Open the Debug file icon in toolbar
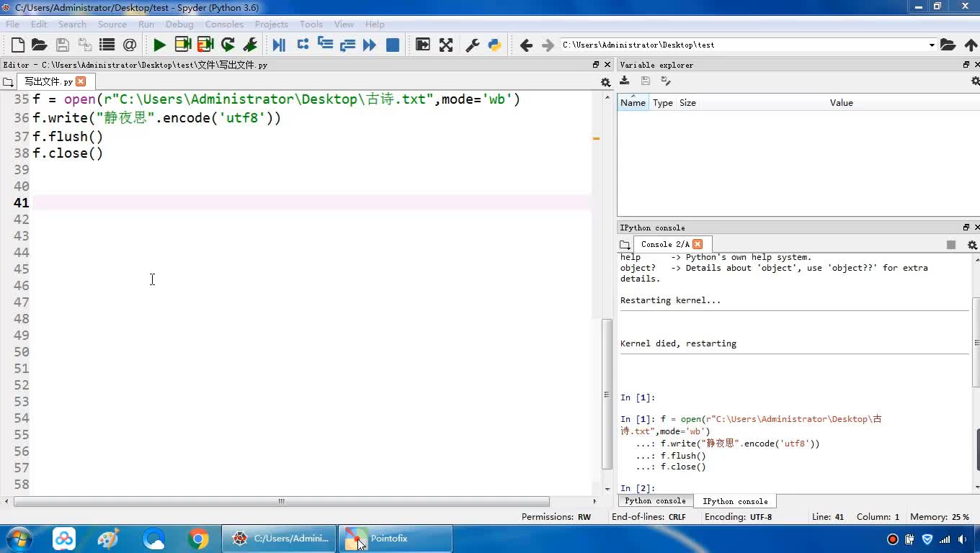The height and width of the screenshot is (553, 980). click(279, 45)
